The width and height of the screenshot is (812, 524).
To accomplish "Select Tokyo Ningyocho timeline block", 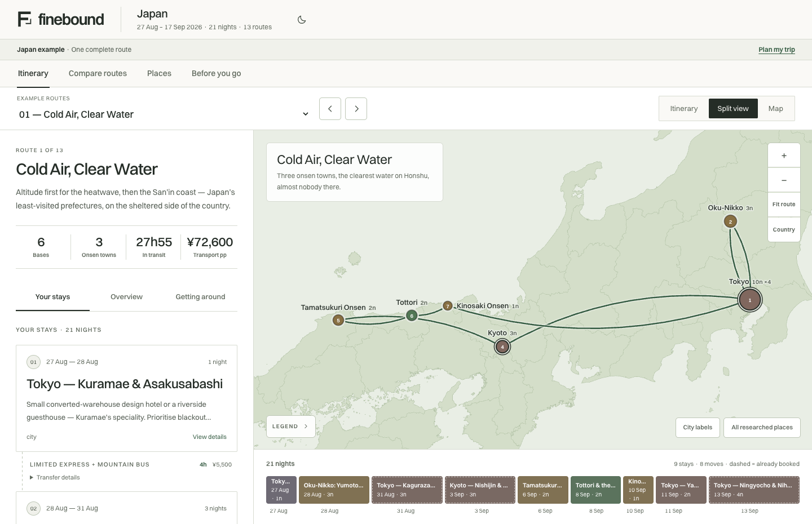I will point(754,490).
